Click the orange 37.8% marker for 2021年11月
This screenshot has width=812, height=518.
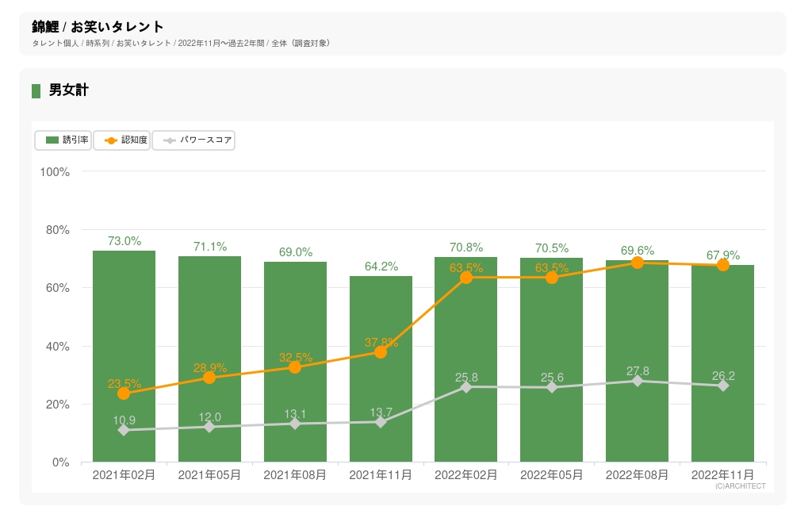coord(381,351)
